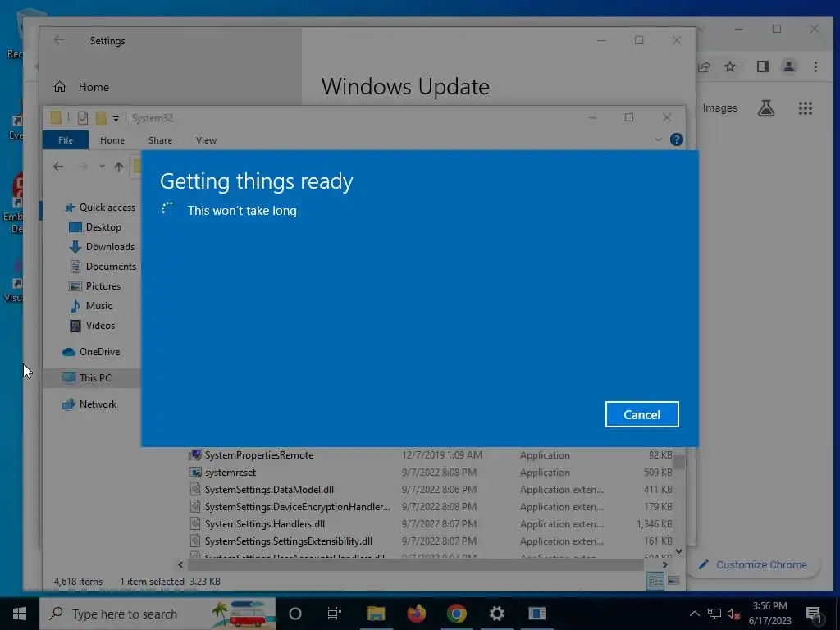Screen dimensions: 840x630
Task: Open the View ribbon tab
Action: point(206,139)
